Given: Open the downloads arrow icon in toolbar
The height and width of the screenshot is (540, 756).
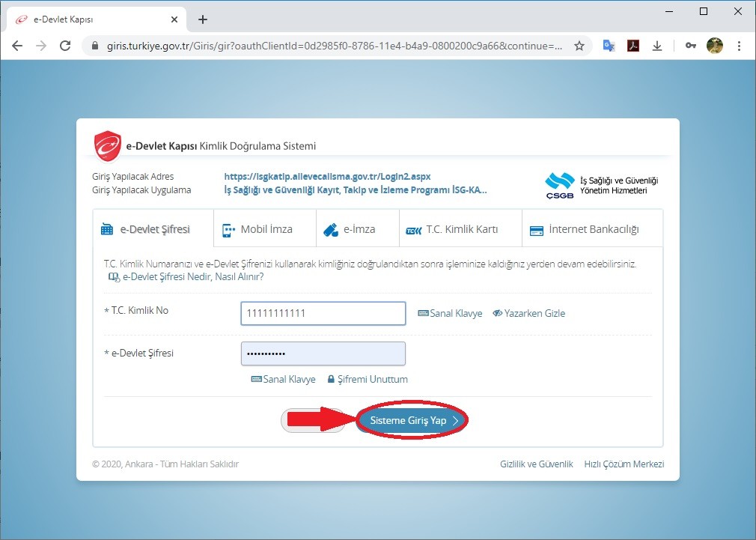Looking at the screenshot, I should coord(656,46).
